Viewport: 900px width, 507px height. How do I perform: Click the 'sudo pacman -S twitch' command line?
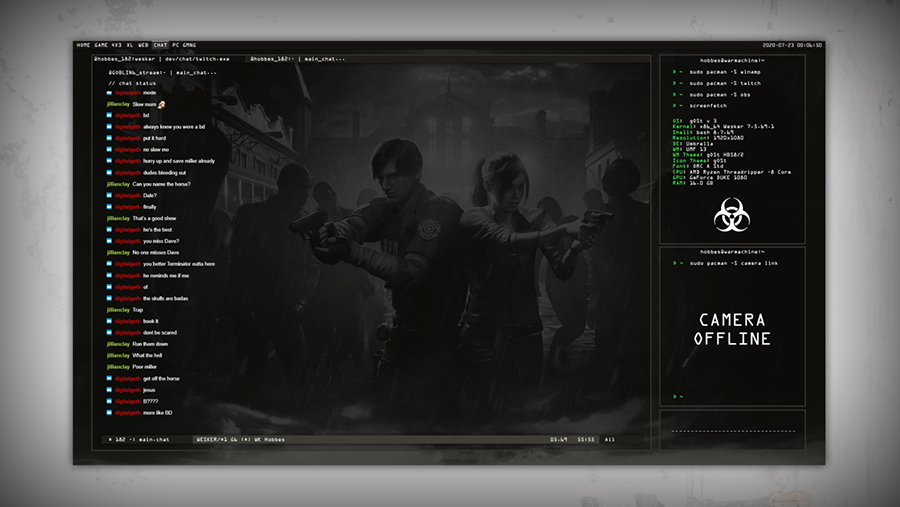point(725,83)
